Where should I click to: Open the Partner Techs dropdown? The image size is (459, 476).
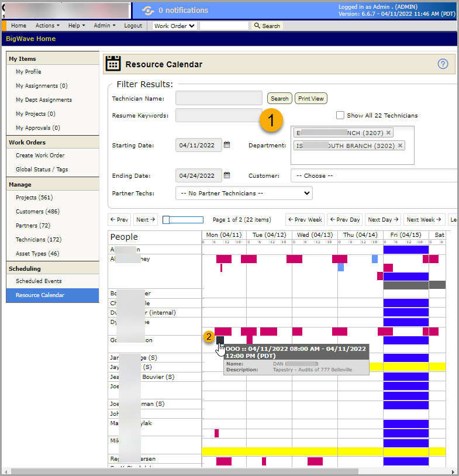coord(244,193)
